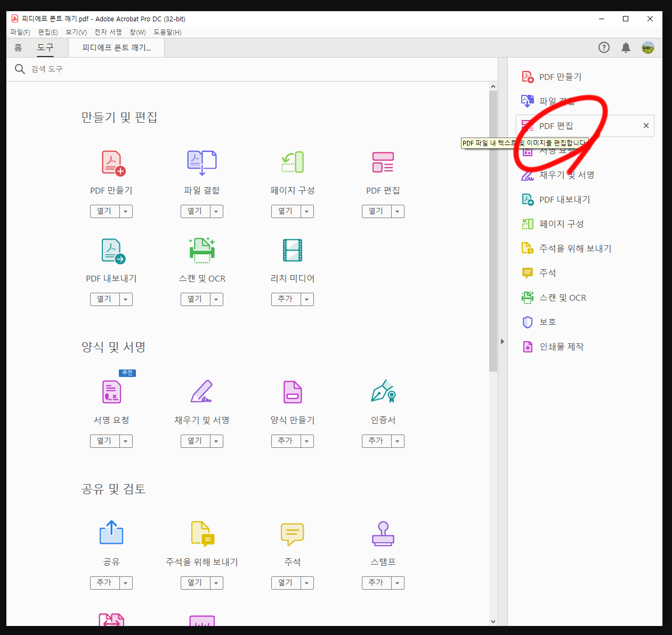
Task: Open the 페이지 구성 tool icon in grid
Action: click(293, 162)
